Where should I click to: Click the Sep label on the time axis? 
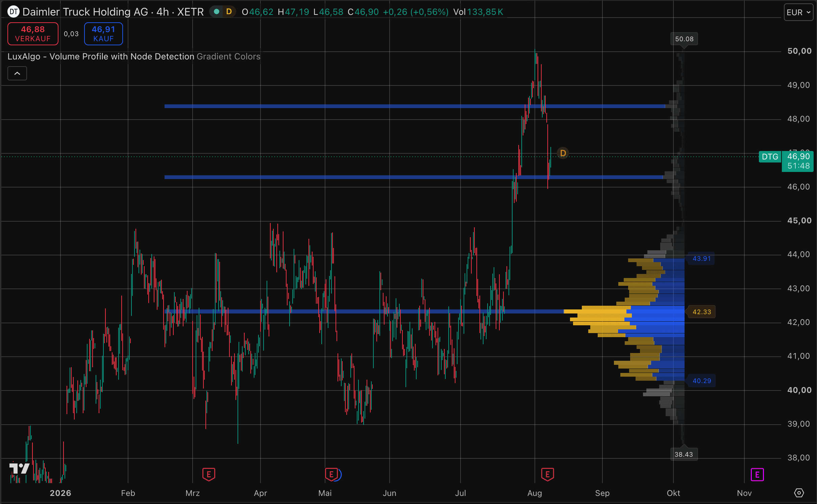click(602, 493)
